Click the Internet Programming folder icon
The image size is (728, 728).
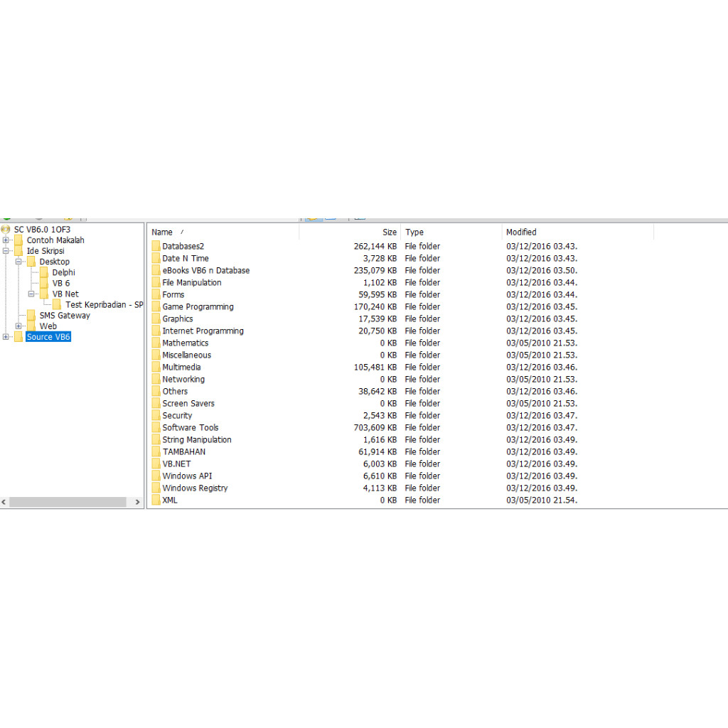156,331
